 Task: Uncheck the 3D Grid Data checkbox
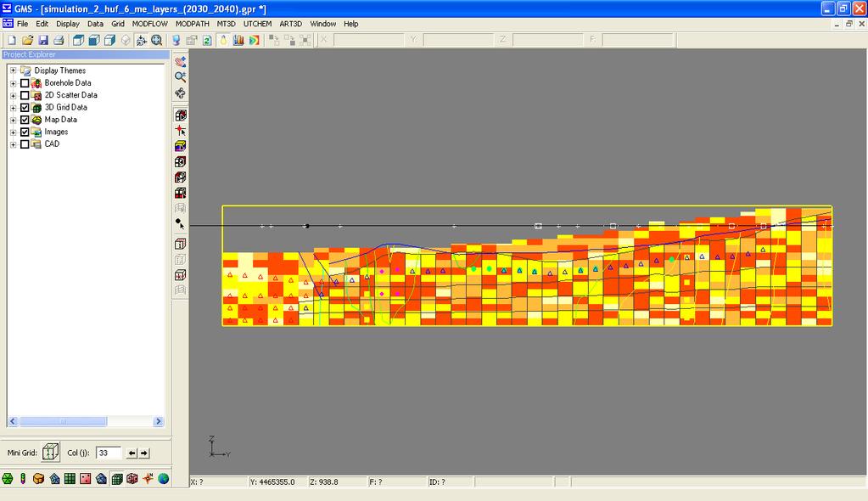(25, 108)
